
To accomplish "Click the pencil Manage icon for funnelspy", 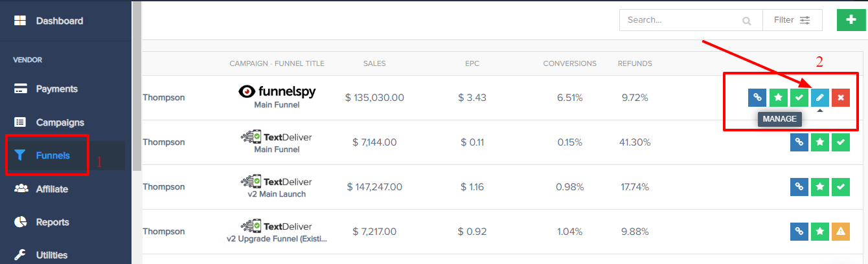I will 819,98.
